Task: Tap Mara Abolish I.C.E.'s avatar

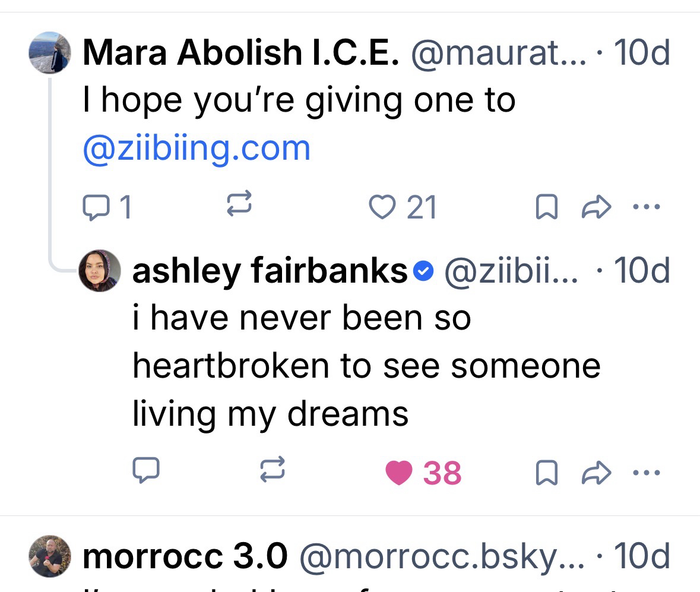Action: pos(50,53)
